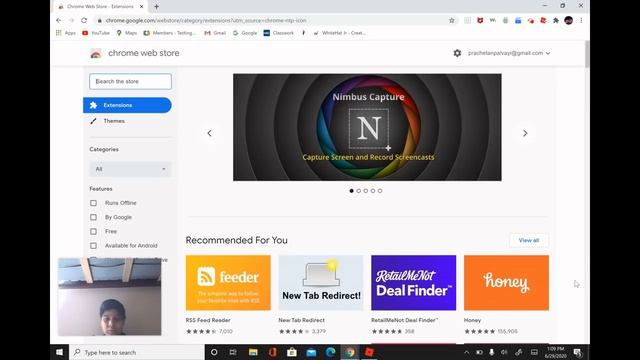This screenshot has height=360, width=640.
Task: Open the account email dropdown
Action: (x=509, y=53)
